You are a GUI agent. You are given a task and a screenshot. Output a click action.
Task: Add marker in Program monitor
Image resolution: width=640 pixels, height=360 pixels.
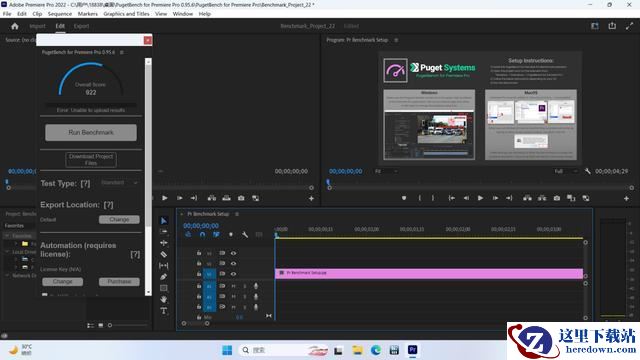[404, 198]
